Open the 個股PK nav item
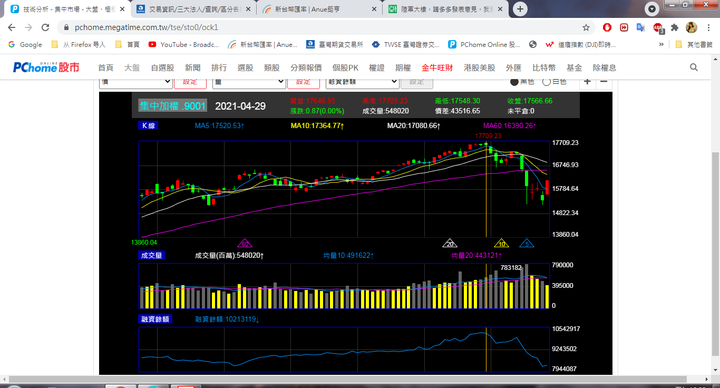 [x=345, y=67]
